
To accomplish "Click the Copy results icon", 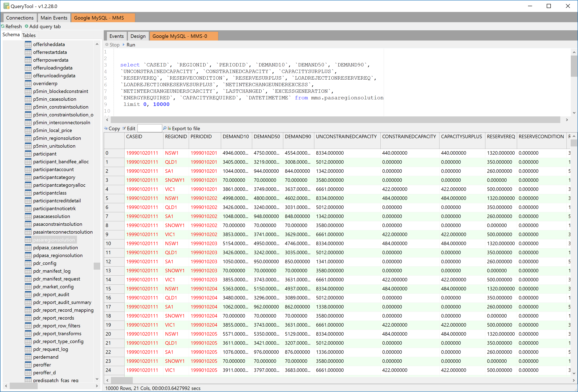I will click(106, 128).
